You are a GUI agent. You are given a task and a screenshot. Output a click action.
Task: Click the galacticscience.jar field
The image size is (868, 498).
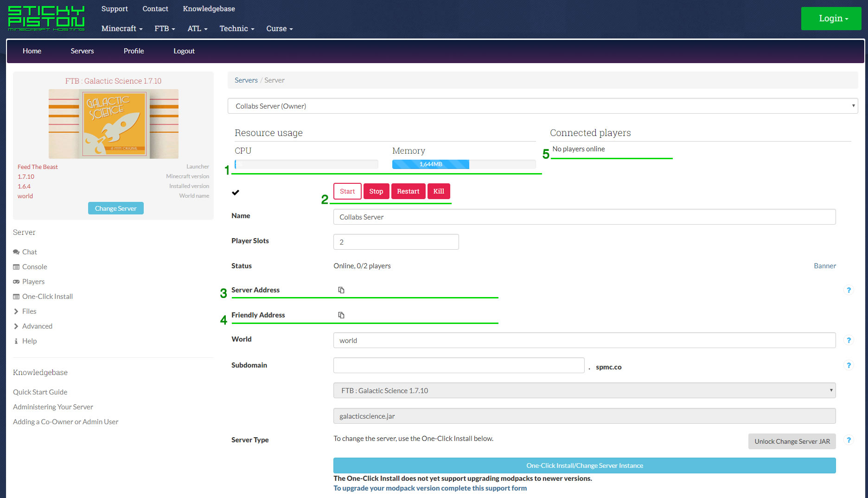584,416
